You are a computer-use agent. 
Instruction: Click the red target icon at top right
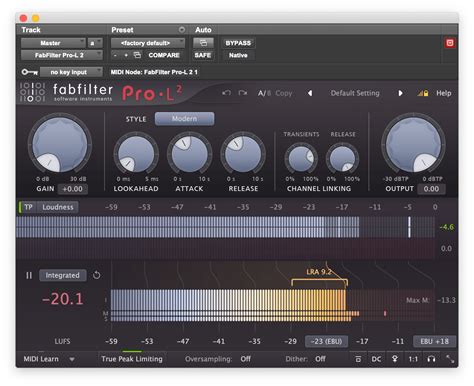450,43
